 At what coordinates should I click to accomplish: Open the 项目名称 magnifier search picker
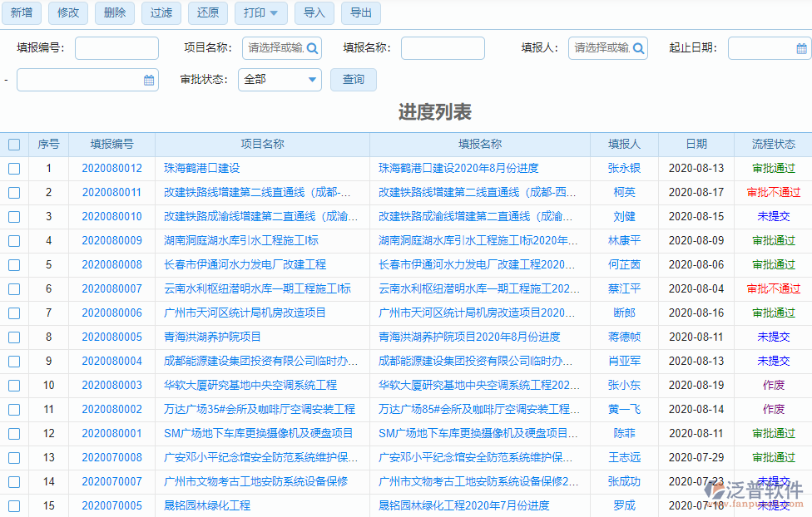(309, 48)
